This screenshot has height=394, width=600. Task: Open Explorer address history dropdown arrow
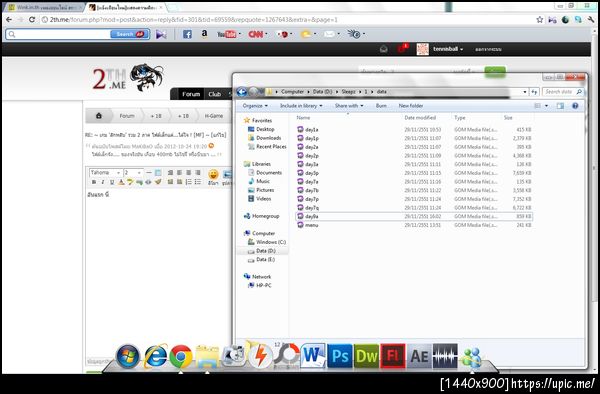(x=525, y=92)
